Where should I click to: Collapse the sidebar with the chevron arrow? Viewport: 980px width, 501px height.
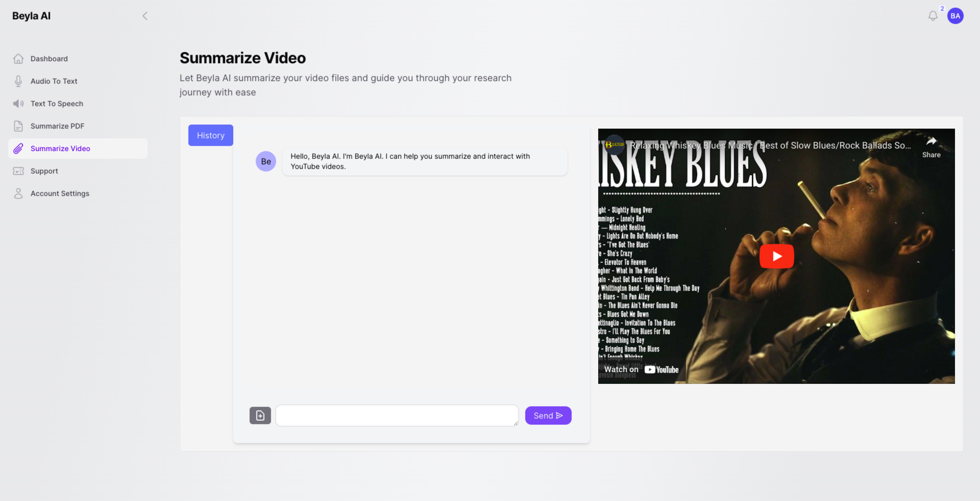(145, 16)
